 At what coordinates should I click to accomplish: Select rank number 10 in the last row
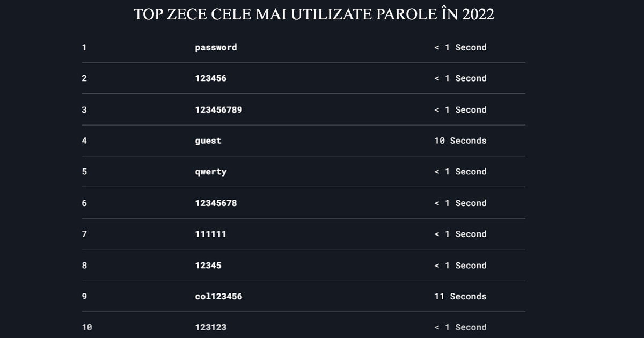[86, 327]
